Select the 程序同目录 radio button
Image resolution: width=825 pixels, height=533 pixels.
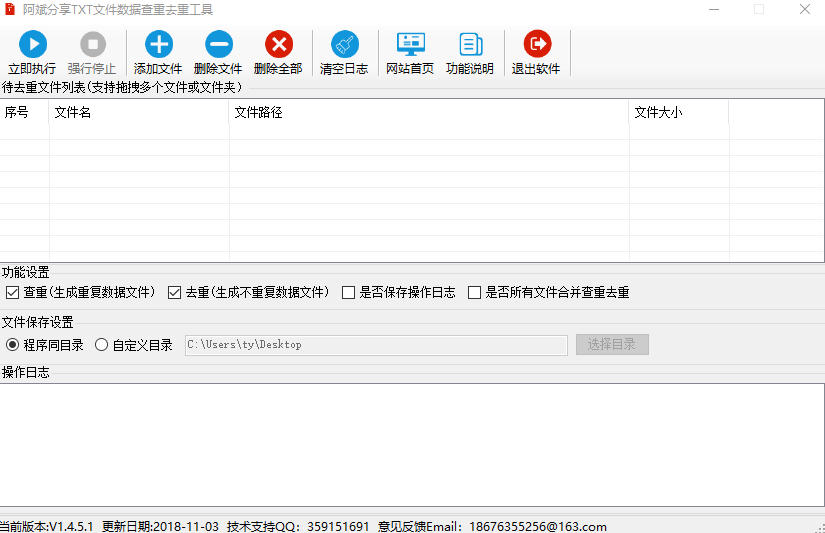tap(13, 345)
